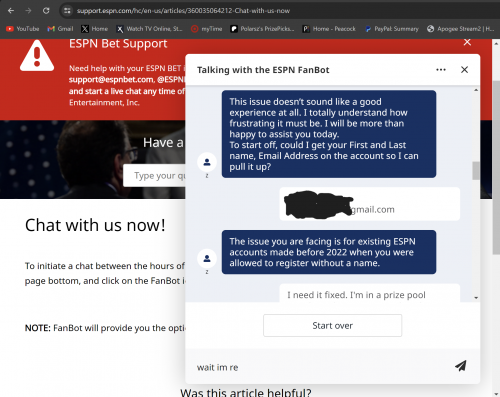
Task: Click the redacted gmail.com message bubble
Action: pos(370,204)
